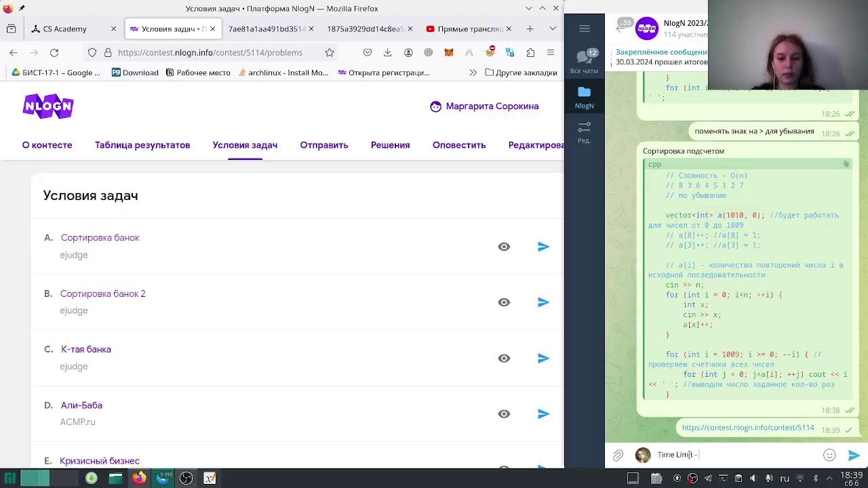This screenshot has height=488, width=868.
Task: Open the contest.nlogn.info/contest/5114 link in chat
Action: pos(748,428)
